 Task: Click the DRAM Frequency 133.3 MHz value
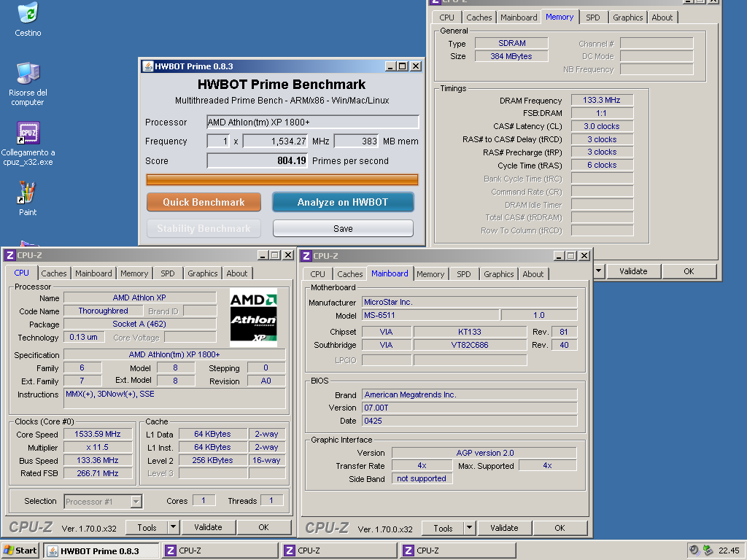(602, 100)
